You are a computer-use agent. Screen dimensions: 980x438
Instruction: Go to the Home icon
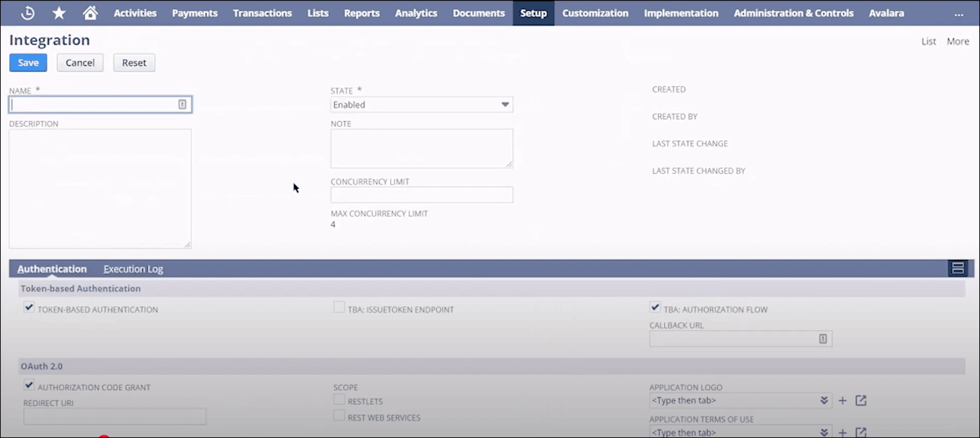(90, 13)
